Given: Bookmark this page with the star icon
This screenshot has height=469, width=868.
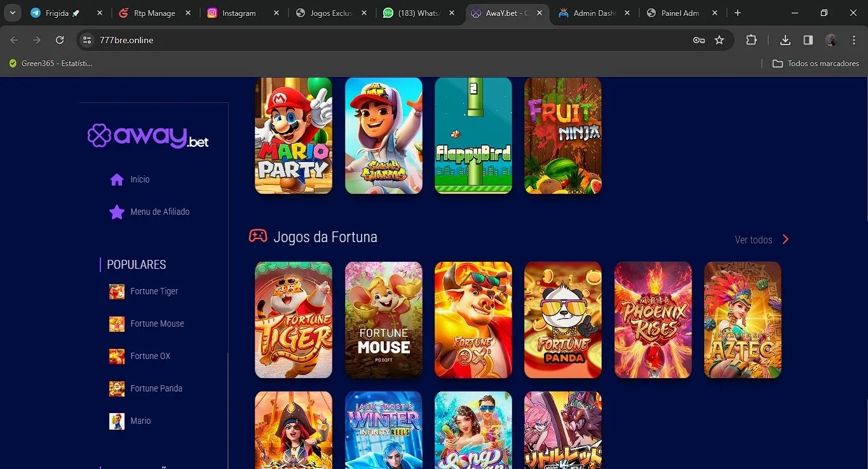Looking at the screenshot, I should pos(719,40).
